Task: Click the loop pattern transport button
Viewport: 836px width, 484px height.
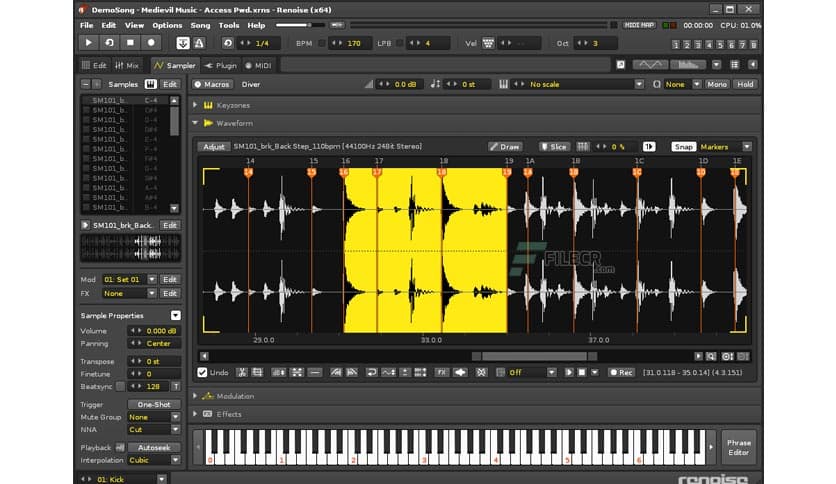Action: 109,43
